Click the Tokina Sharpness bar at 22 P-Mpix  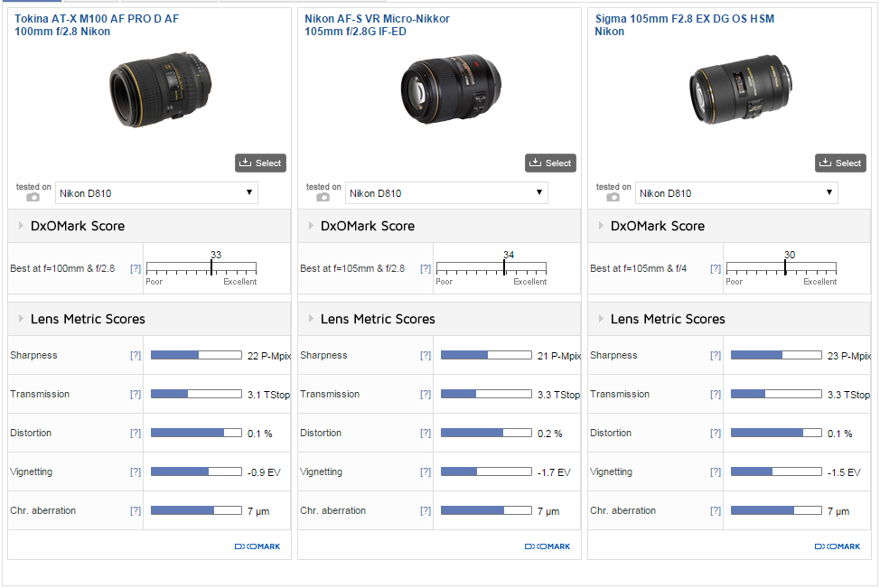(196, 355)
